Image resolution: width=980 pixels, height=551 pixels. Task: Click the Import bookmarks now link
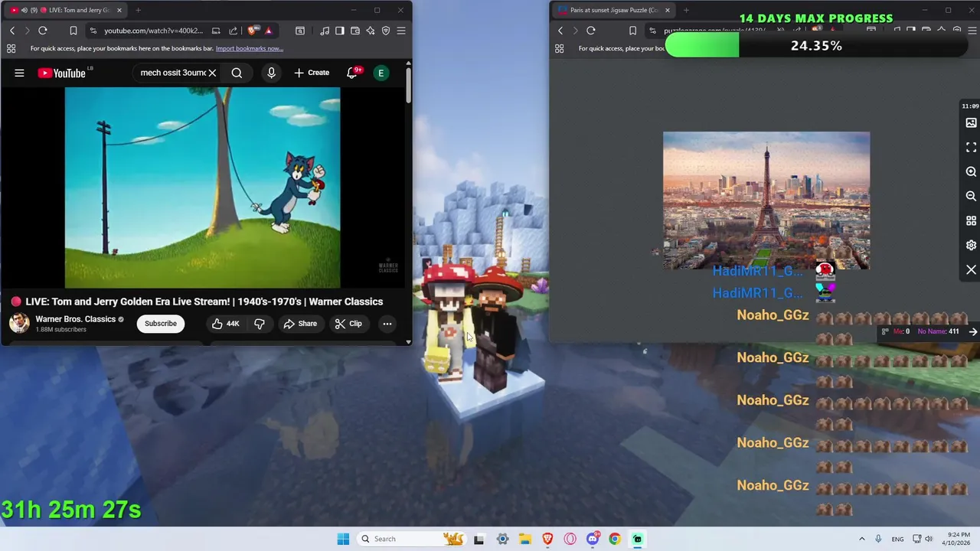pos(250,48)
